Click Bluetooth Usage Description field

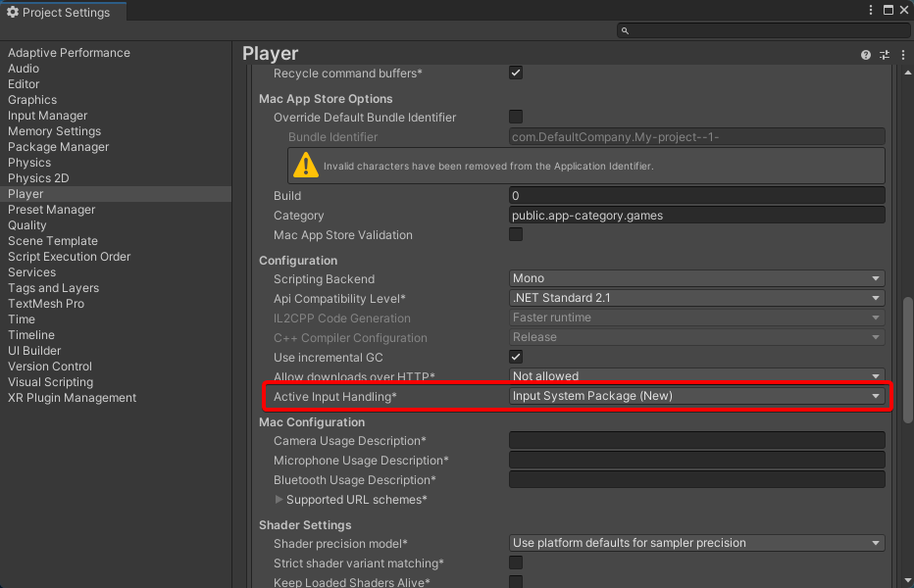pos(696,479)
